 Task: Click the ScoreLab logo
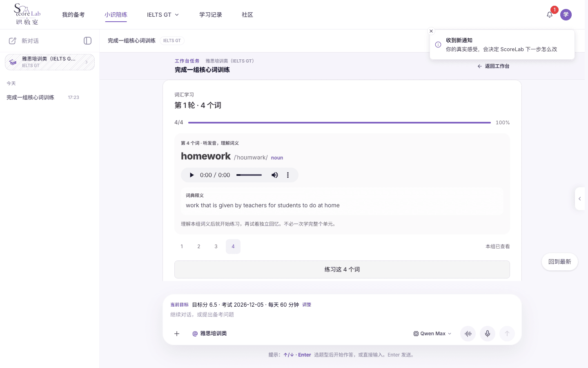point(27,14)
